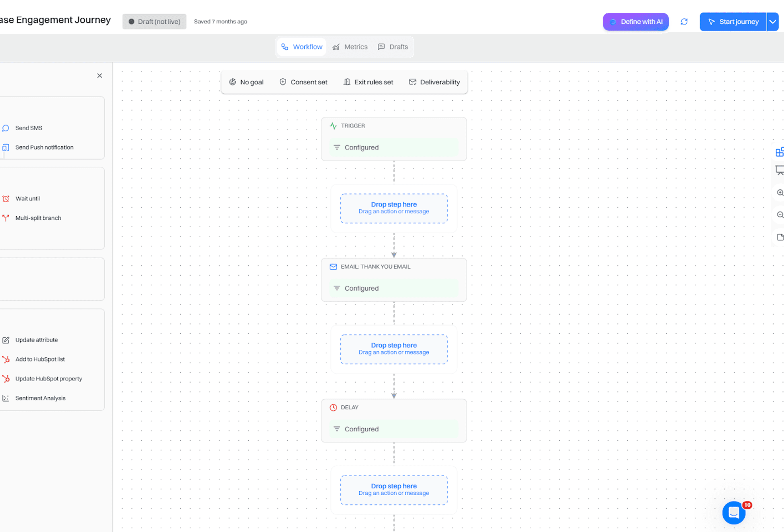Switch to the Metrics tab
Image resolution: width=784 pixels, height=532 pixels.
pos(350,47)
